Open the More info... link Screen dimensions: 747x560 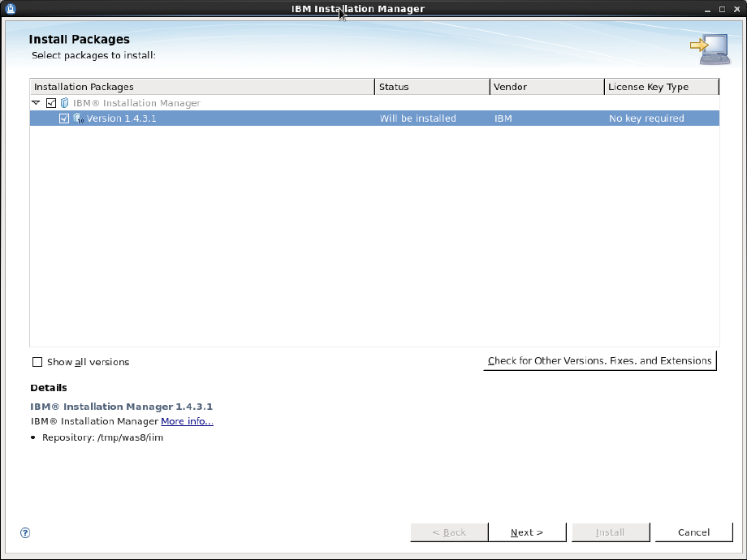[188, 421]
